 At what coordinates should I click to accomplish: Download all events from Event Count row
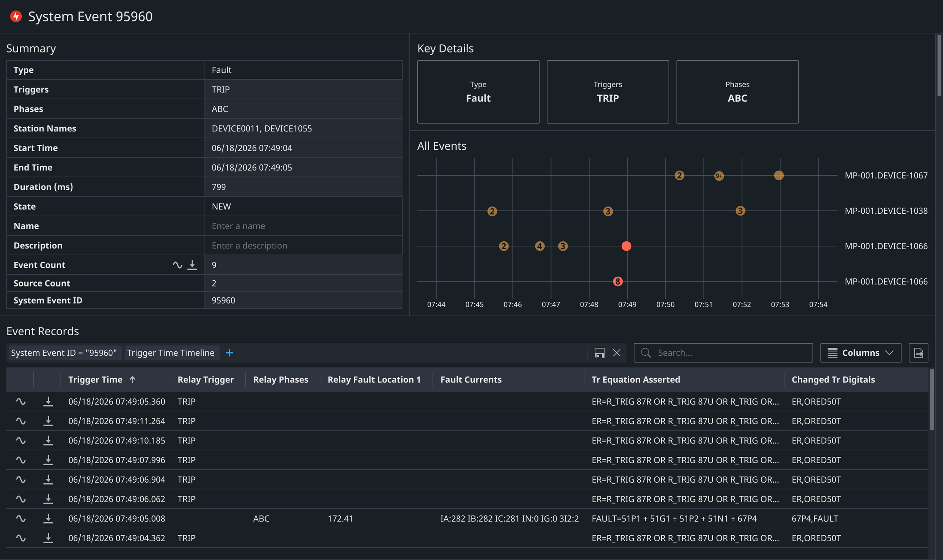[x=192, y=265]
